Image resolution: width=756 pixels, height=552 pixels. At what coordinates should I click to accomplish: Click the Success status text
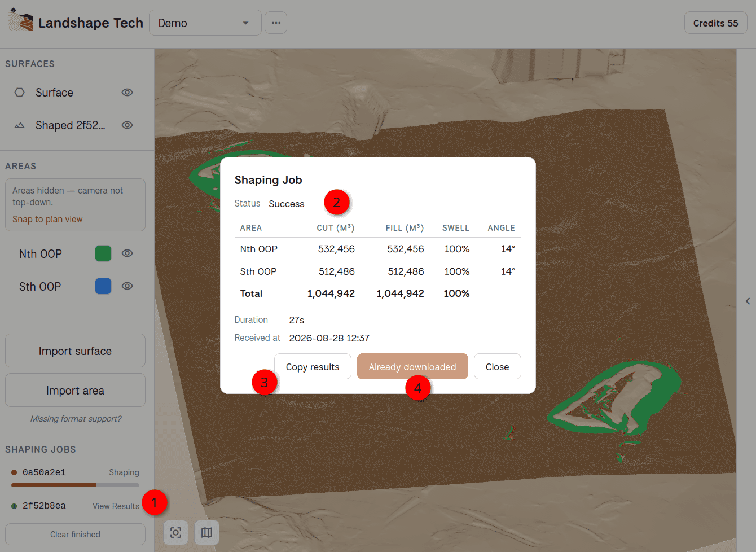tap(287, 204)
